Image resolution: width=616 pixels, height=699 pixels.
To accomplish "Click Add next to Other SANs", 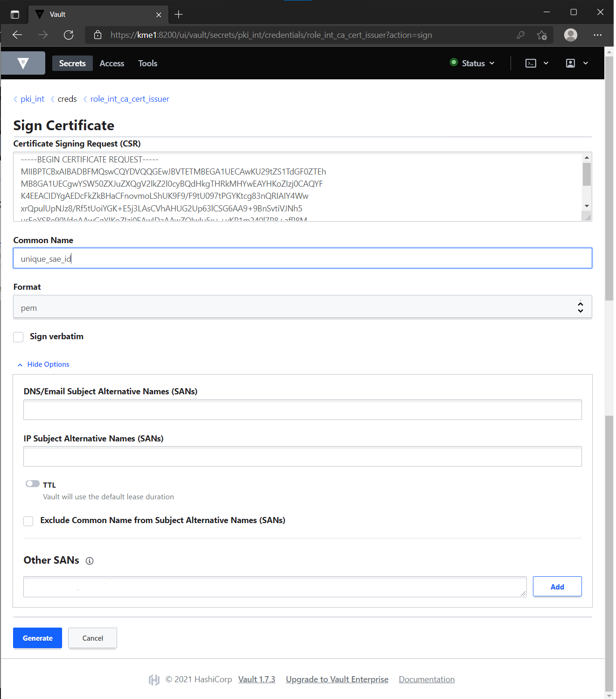I will pos(557,587).
